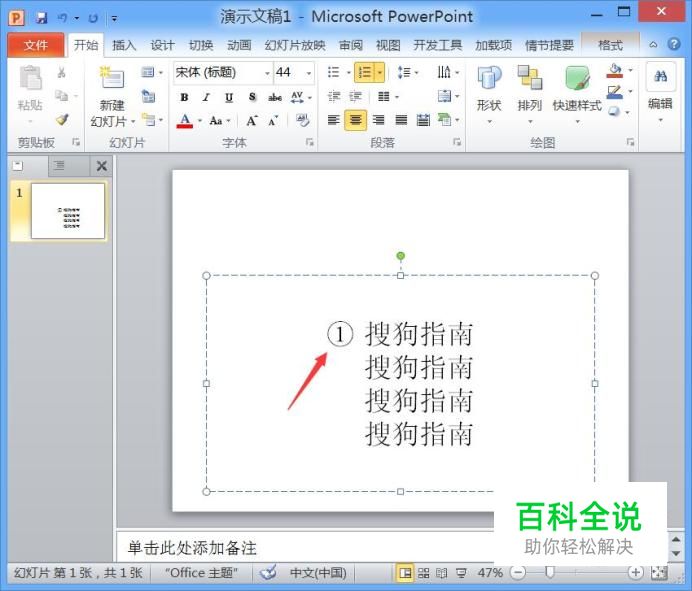Screen dimensions: 692x591
Task: Click the Help question mark icon
Action: (673, 45)
